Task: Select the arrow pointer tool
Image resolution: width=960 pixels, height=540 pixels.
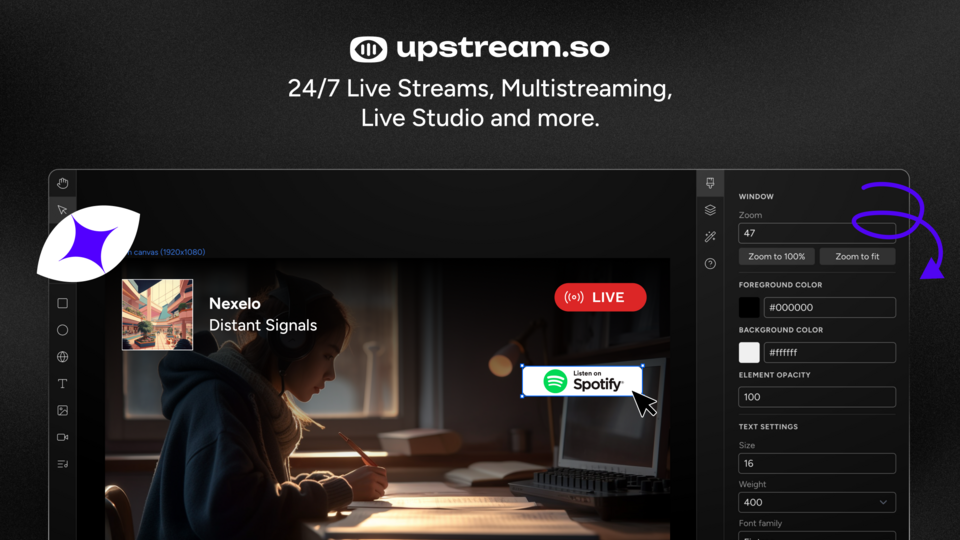Action: (x=62, y=210)
